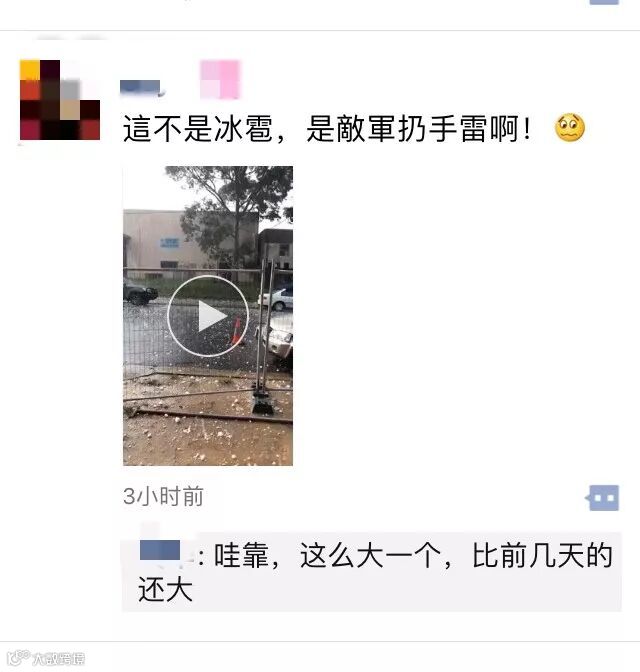The image size is (640, 672).
Task: Open the comment menu icon beside 3小时前
Action: [603, 498]
